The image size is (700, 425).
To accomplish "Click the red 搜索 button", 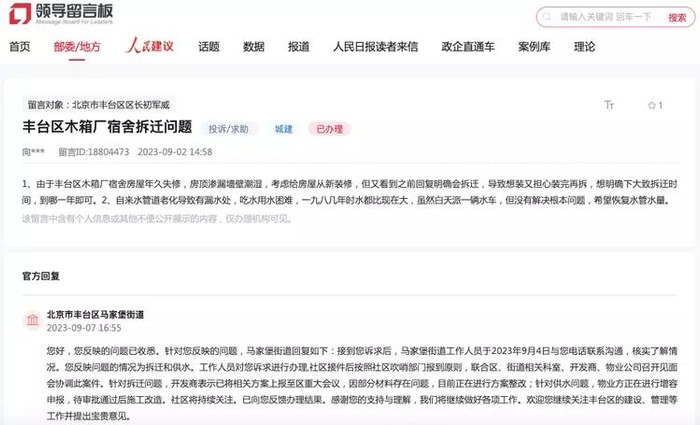I will pyautogui.click(x=677, y=17).
